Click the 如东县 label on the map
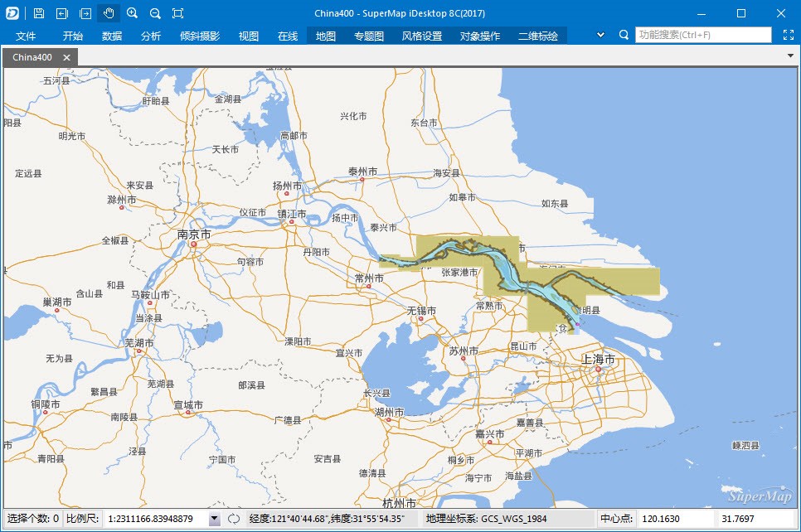Viewport: 801px width, 532px height. [x=555, y=203]
